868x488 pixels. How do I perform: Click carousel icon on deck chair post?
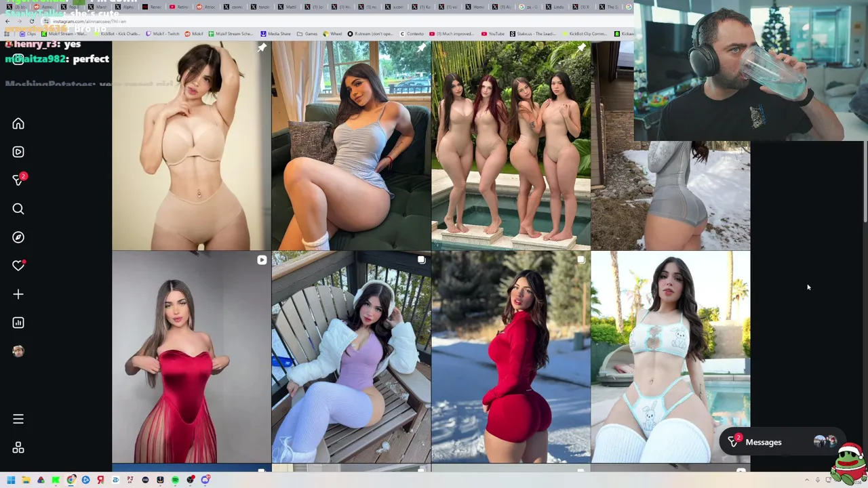click(x=422, y=260)
